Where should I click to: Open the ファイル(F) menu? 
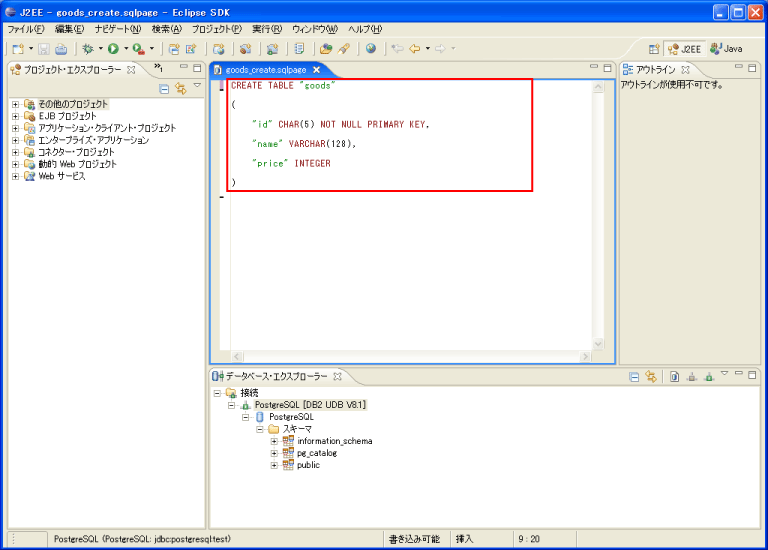[25, 29]
